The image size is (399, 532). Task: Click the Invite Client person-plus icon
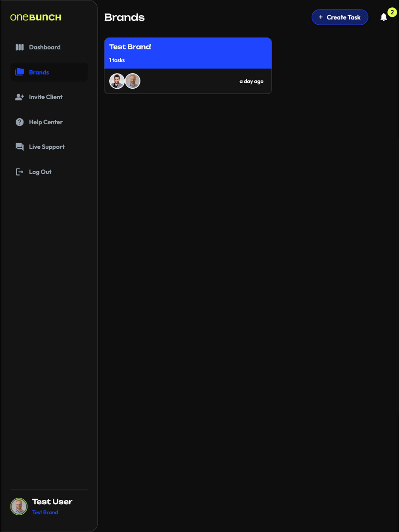tap(20, 97)
